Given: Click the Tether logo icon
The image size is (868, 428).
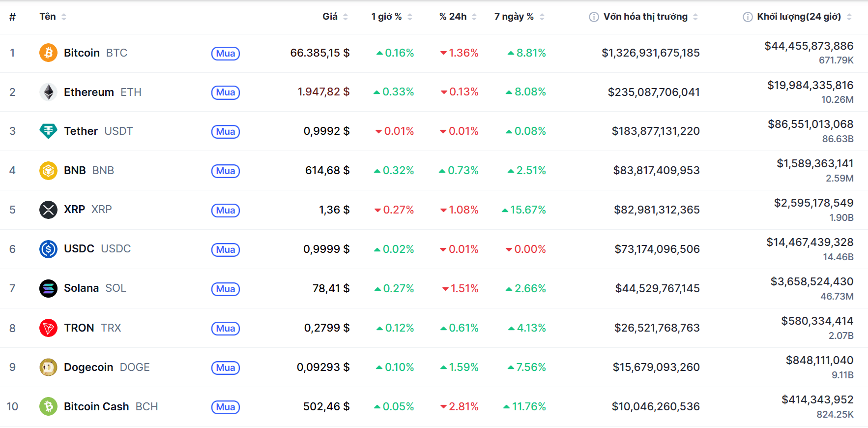Looking at the screenshot, I should (48, 131).
